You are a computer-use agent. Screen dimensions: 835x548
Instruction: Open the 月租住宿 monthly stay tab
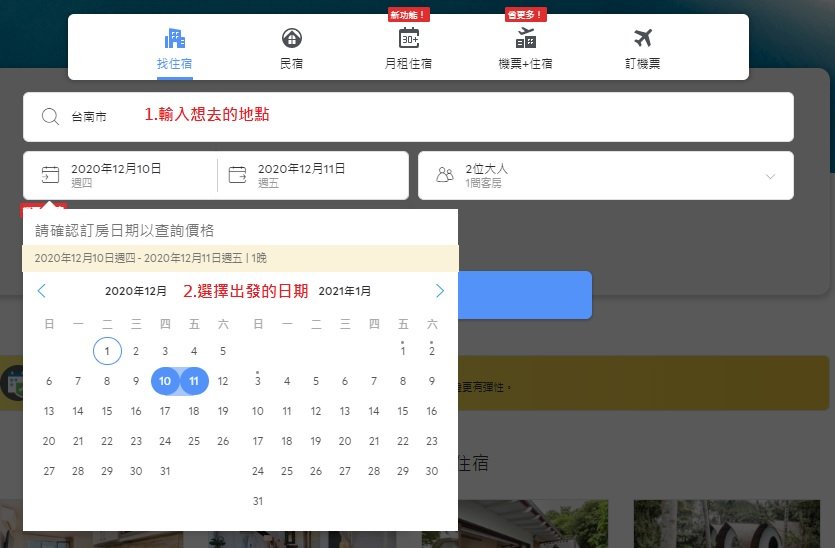(408, 49)
